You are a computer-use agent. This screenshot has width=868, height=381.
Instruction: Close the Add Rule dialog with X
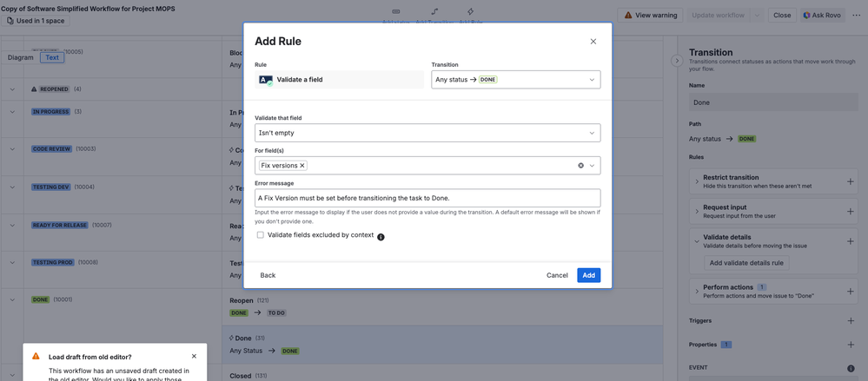click(593, 42)
